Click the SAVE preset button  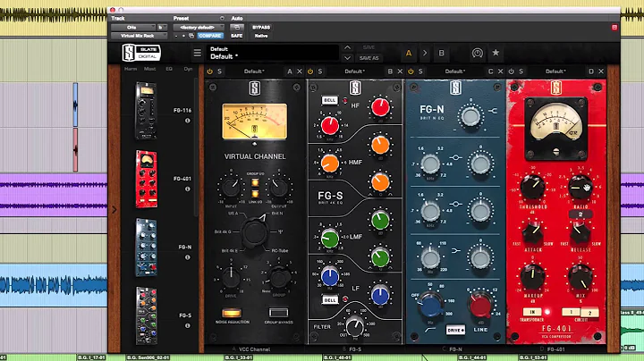[369, 47]
